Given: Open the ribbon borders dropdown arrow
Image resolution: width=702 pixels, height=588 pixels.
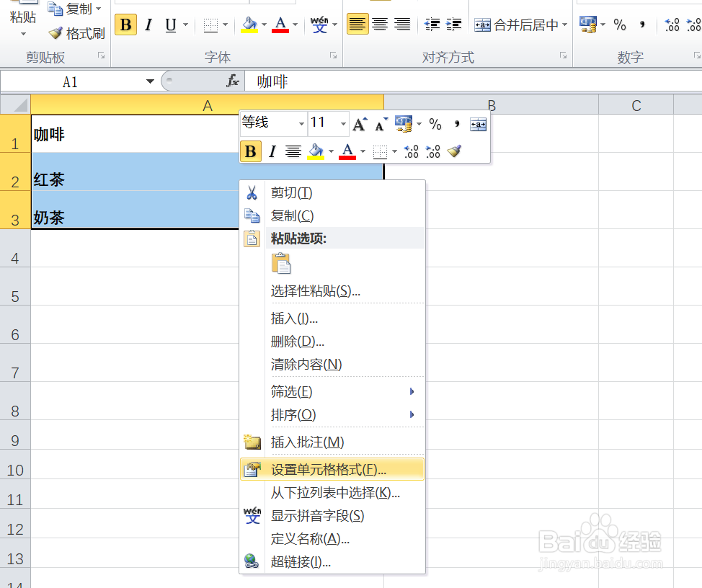Looking at the screenshot, I should click(225, 24).
